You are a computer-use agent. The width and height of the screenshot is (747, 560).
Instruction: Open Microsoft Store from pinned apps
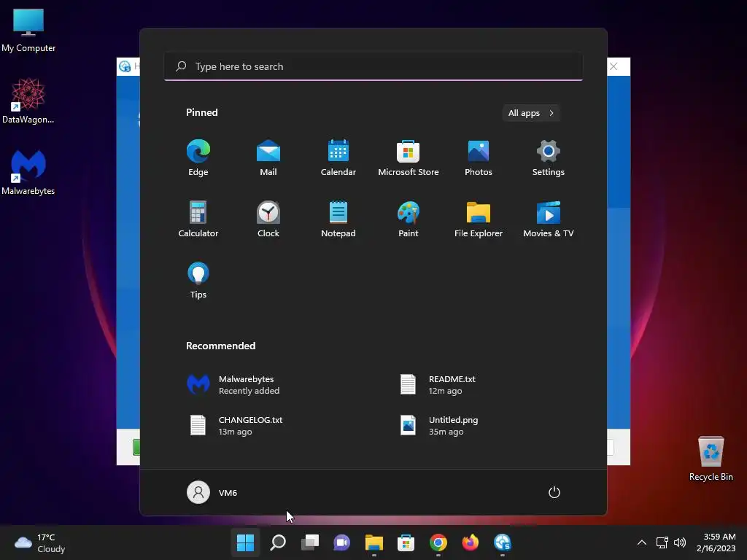pos(409,158)
